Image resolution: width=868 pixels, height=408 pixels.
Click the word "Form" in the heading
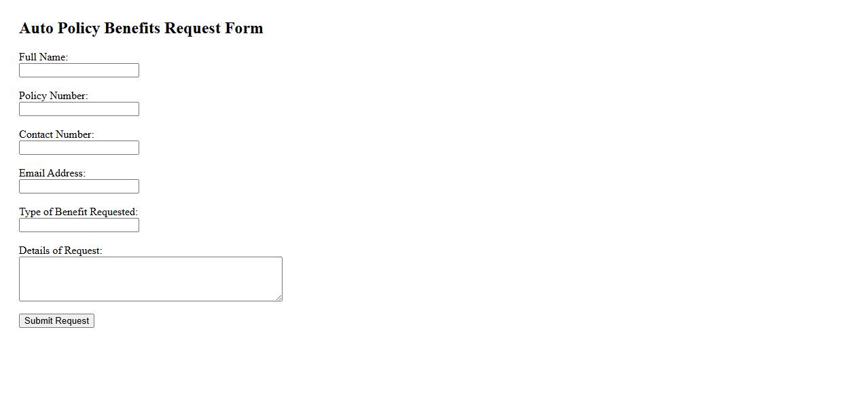point(245,29)
